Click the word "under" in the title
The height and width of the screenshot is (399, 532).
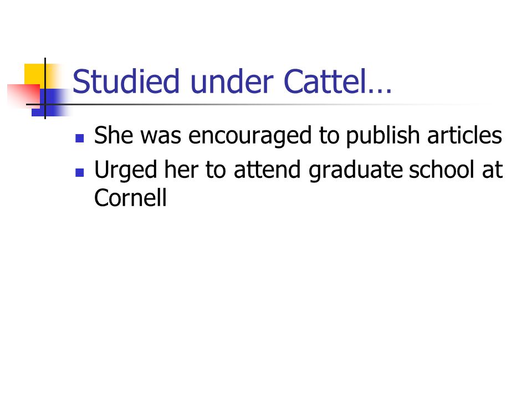coord(232,81)
